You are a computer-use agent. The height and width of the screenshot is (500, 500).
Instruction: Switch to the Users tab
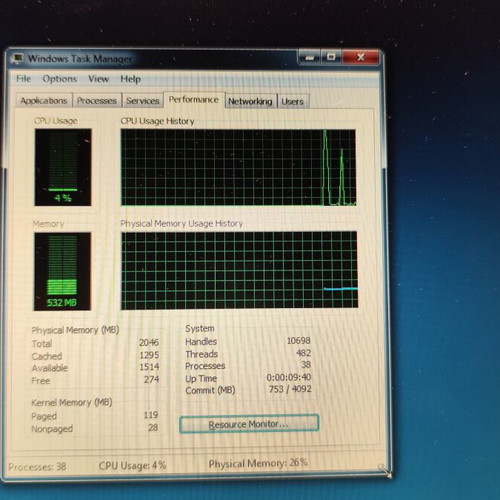(x=293, y=102)
